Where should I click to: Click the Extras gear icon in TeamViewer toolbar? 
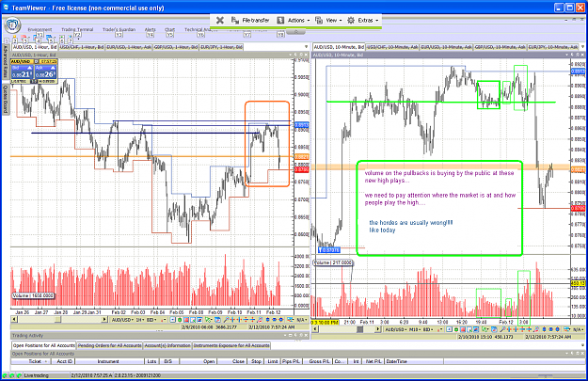coord(351,21)
